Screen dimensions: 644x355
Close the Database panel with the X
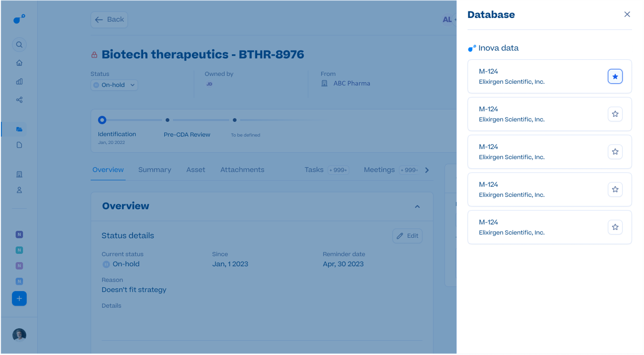point(627,14)
